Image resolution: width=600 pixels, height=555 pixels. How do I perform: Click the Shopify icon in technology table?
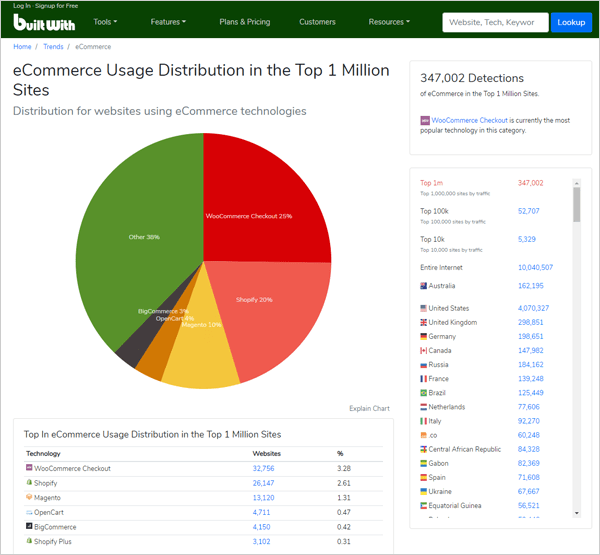pyautogui.click(x=29, y=482)
